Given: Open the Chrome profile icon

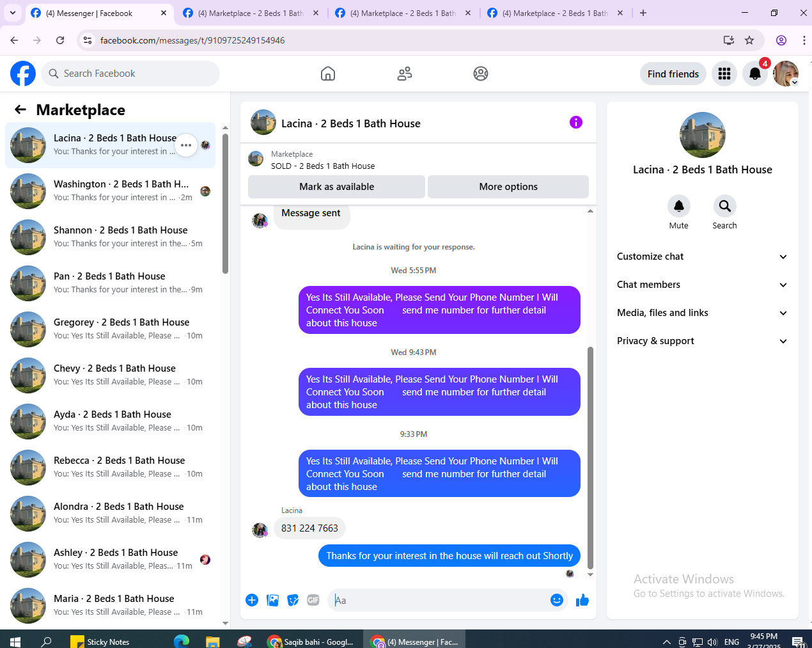Looking at the screenshot, I should [x=781, y=40].
